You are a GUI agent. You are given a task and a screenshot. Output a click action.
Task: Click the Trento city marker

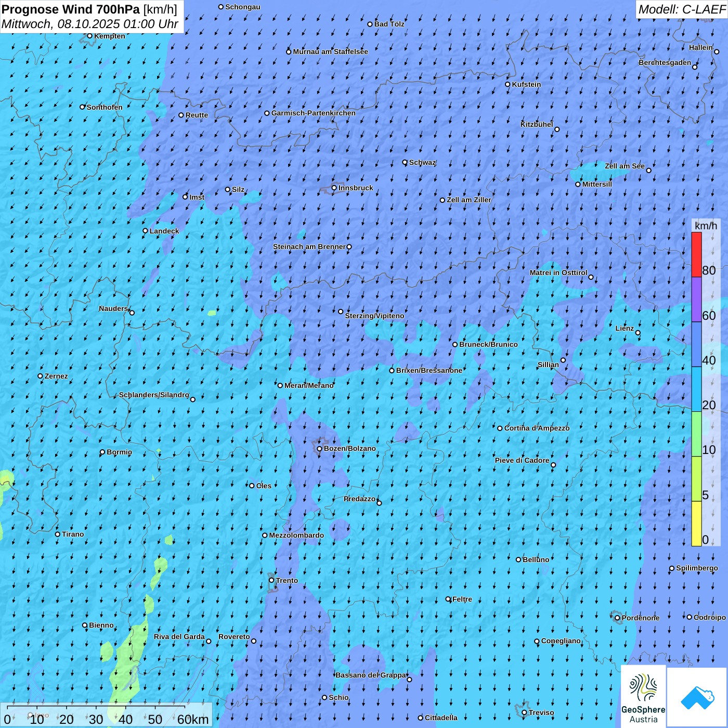coord(271,580)
